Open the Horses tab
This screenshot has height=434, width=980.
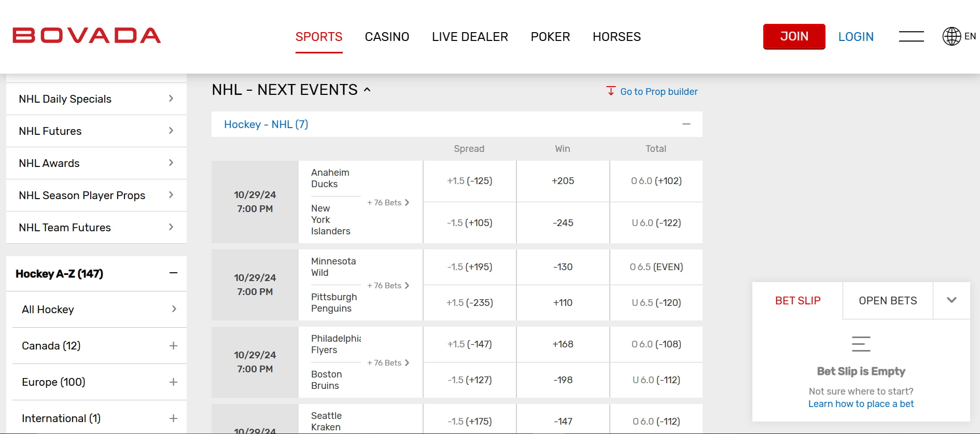tap(617, 37)
